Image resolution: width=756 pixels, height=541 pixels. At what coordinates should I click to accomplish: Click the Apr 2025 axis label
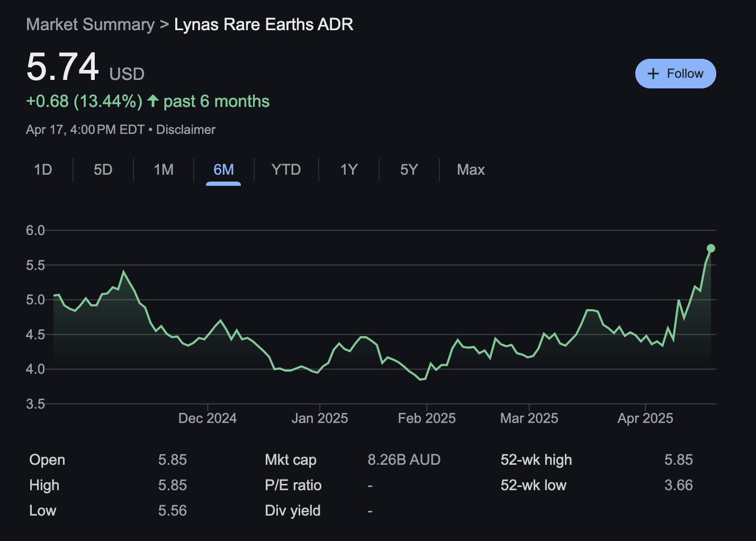645,418
